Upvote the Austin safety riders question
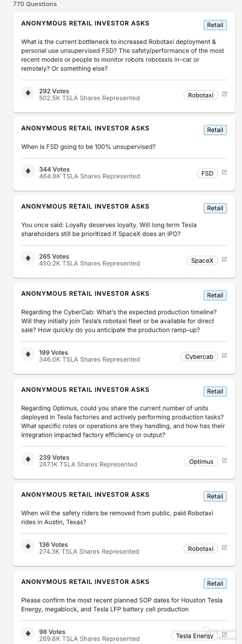The height and width of the screenshot is (644, 242). pyautogui.click(x=28, y=546)
